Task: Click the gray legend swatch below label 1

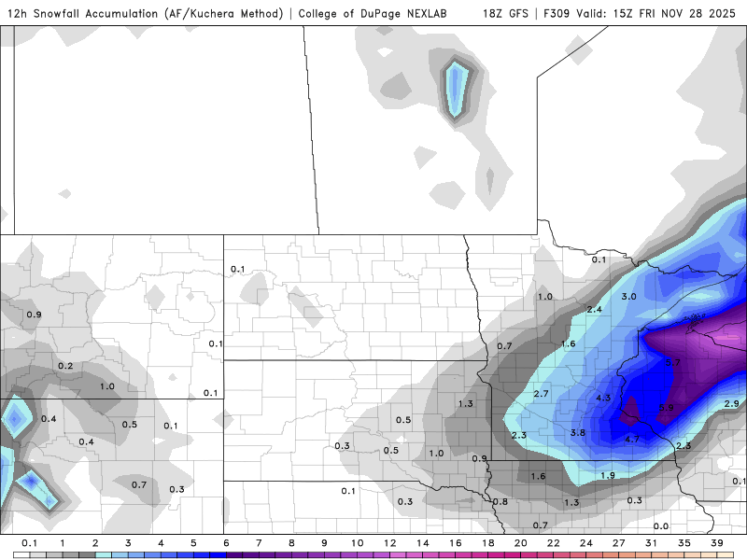Action: click(71, 555)
